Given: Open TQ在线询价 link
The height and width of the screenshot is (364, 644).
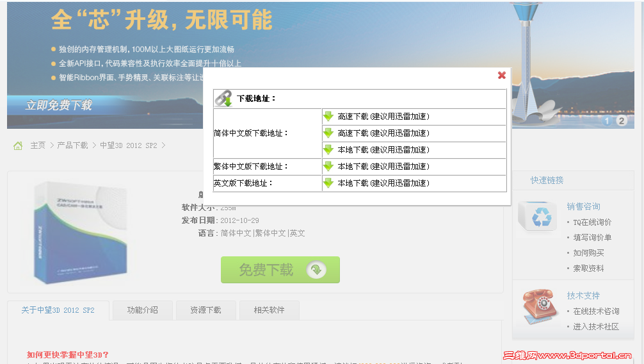Looking at the screenshot, I should [592, 222].
